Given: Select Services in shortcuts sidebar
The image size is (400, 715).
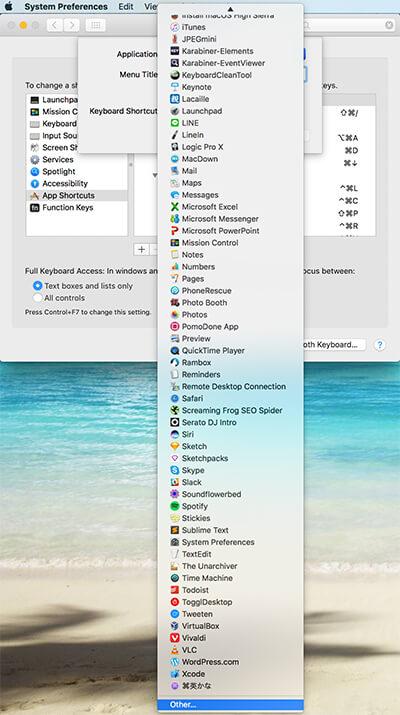Looking at the screenshot, I should [x=77, y=160].
